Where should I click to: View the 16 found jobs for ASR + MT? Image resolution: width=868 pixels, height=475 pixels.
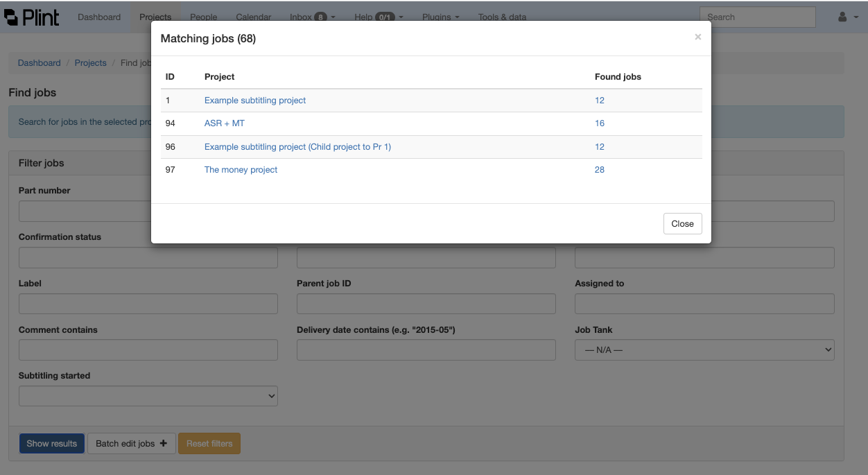coord(600,123)
